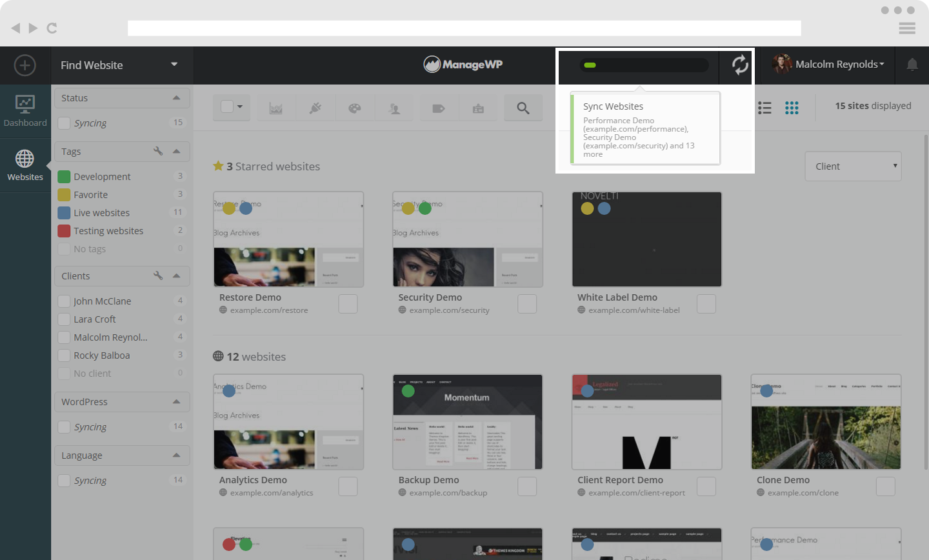
Task: Open the Backup Demo site link
Action: pyautogui.click(x=429, y=480)
